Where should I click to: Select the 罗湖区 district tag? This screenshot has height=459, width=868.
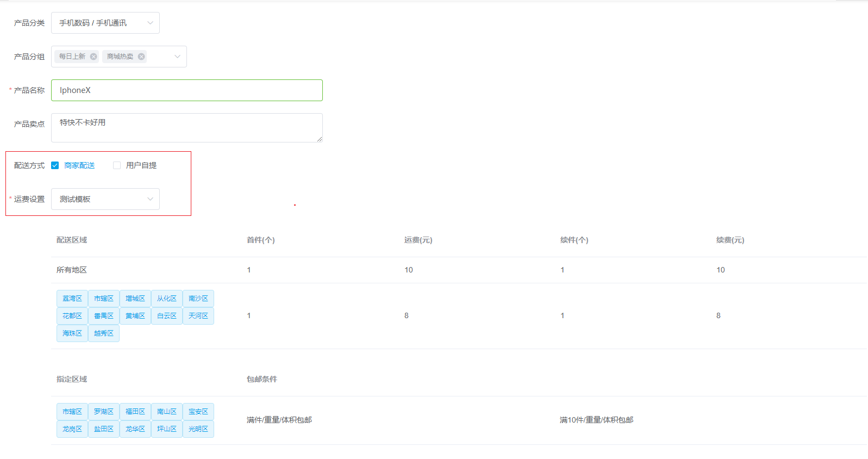[104, 412]
